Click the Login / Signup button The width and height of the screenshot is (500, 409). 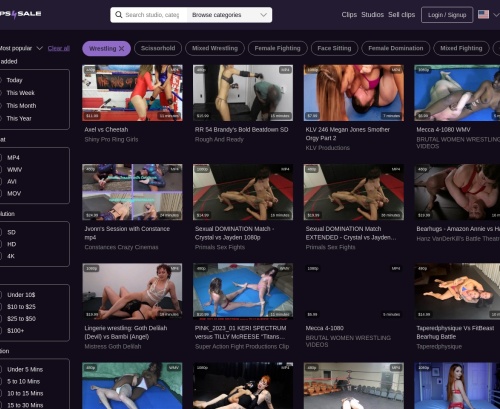pos(447,15)
